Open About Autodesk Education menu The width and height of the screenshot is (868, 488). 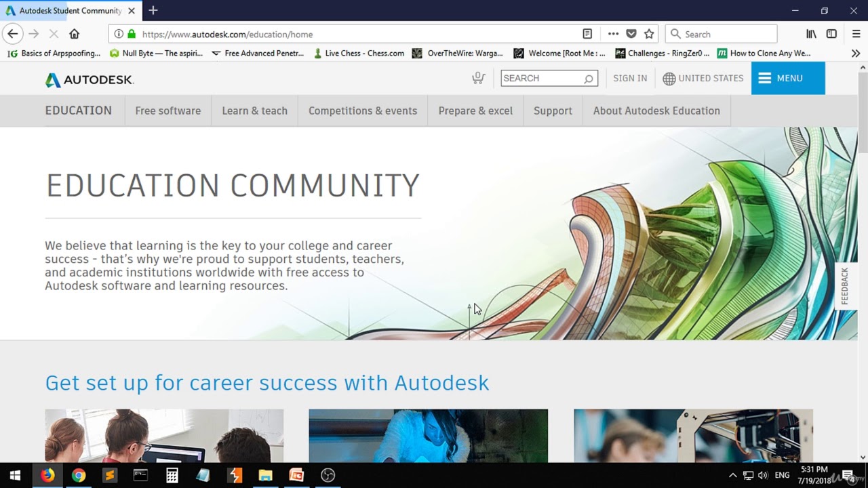tap(656, 110)
